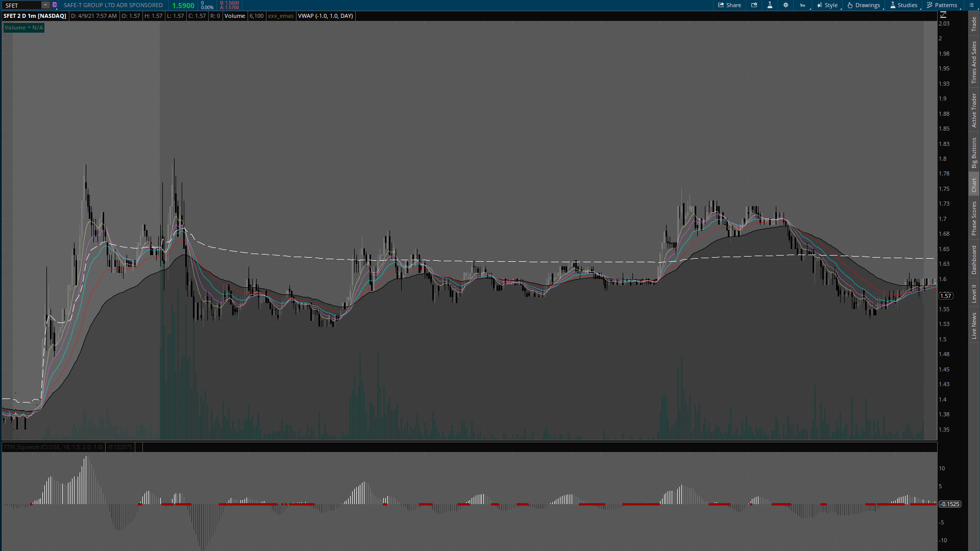The height and width of the screenshot is (551, 980).
Task: Open the Studies menu
Action: (x=903, y=5)
